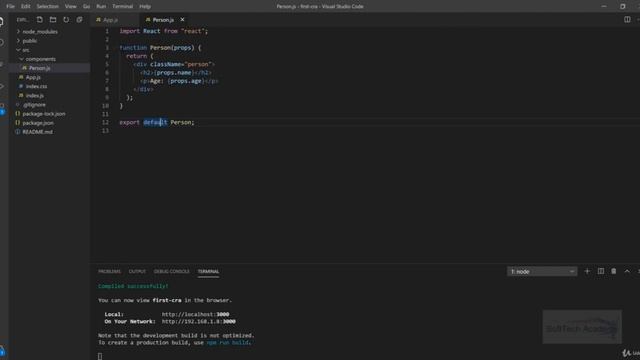The image size is (640, 360).
Task: Switch to the Output panel tab
Action: point(137,271)
